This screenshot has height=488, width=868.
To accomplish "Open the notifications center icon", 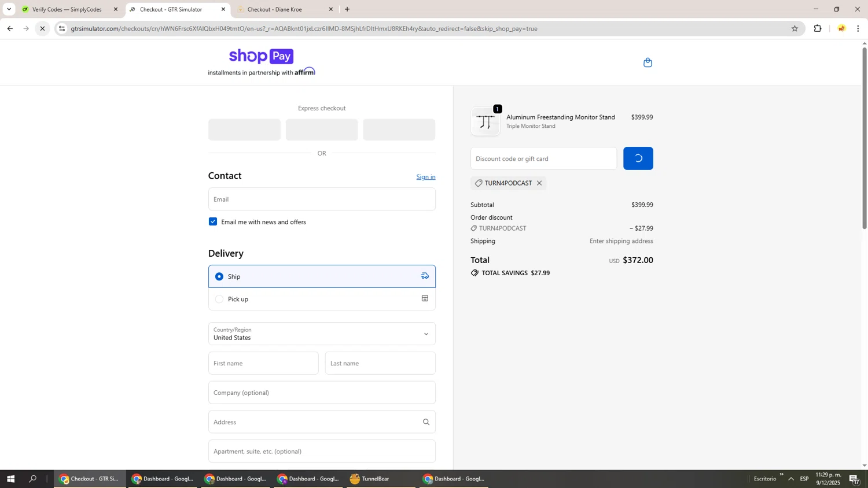I will point(855,479).
